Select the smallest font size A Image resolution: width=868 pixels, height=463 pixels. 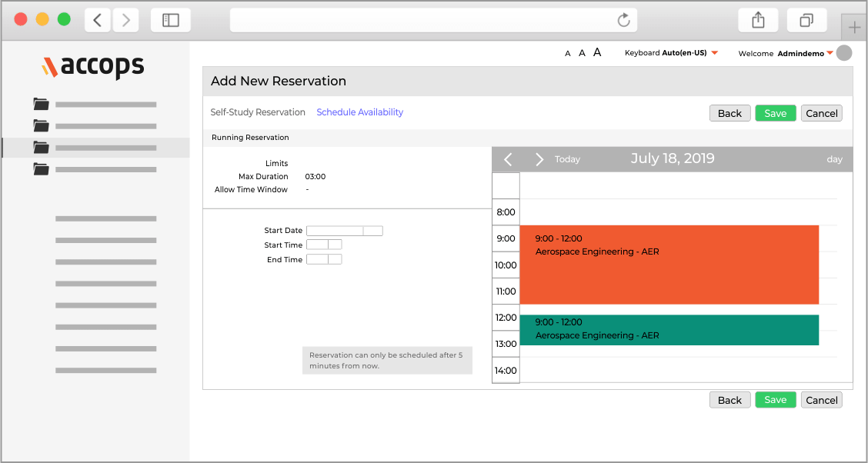click(x=568, y=54)
